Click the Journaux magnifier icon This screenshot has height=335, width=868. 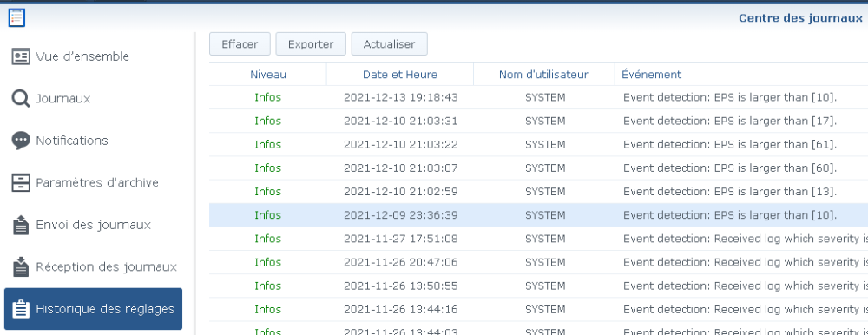click(21, 99)
